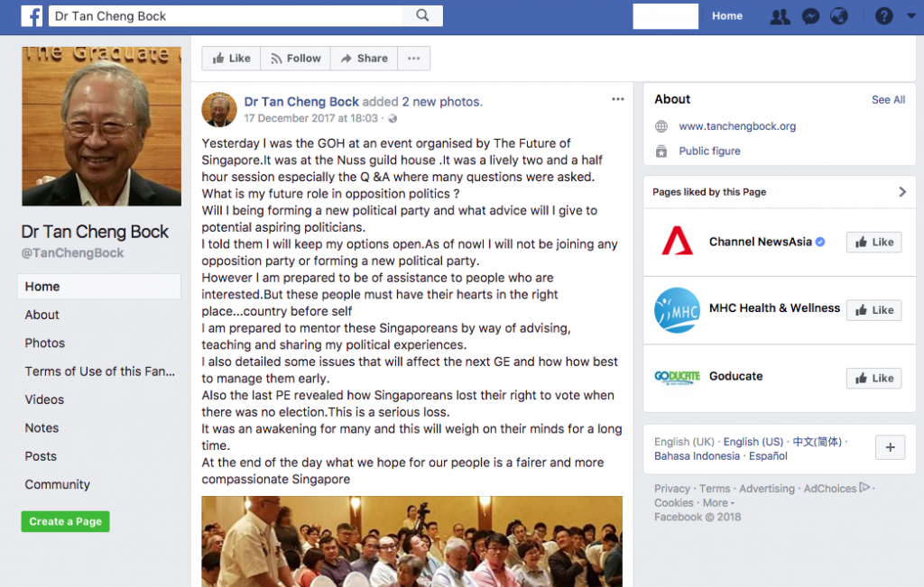This screenshot has height=587, width=924.
Task: Open the www.tanchengbock.org website link
Action: (737, 126)
